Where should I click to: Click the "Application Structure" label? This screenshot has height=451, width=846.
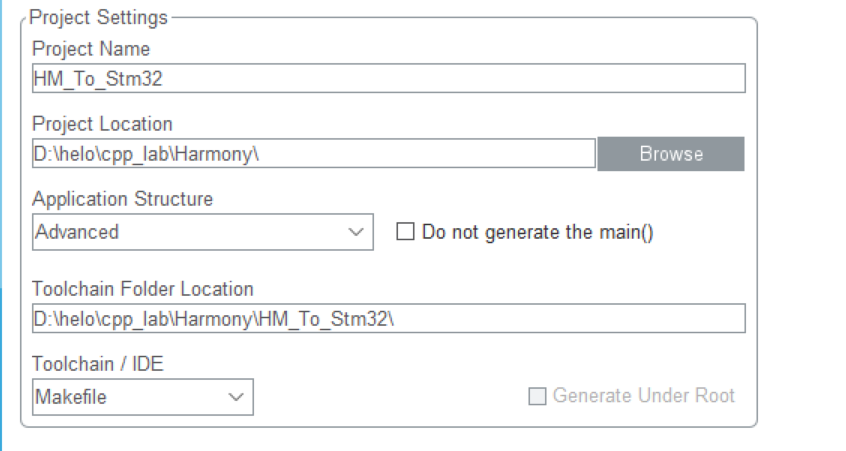(122, 199)
